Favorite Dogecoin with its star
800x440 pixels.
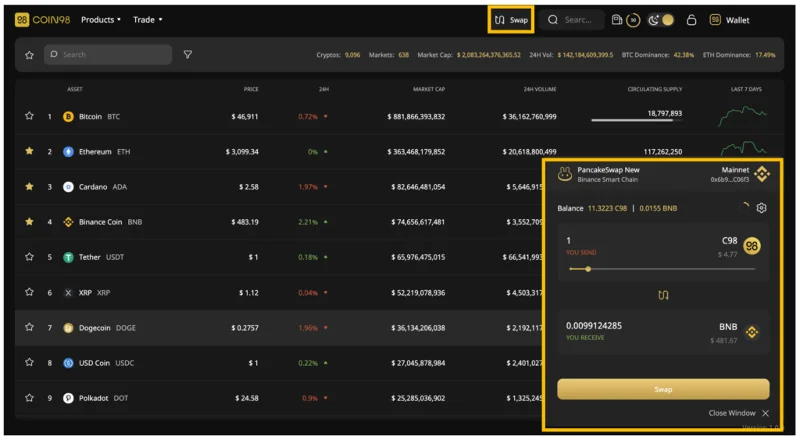(x=30, y=327)
